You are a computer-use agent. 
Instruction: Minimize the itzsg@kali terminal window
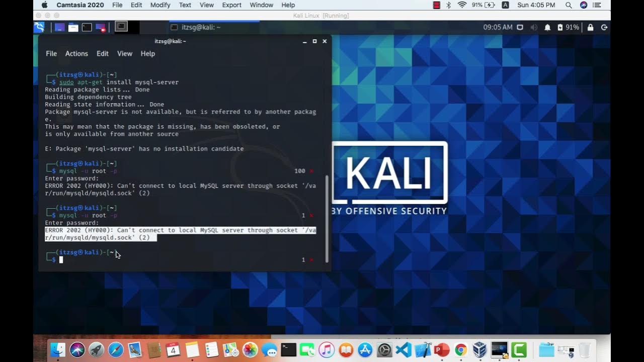[305, 41]
